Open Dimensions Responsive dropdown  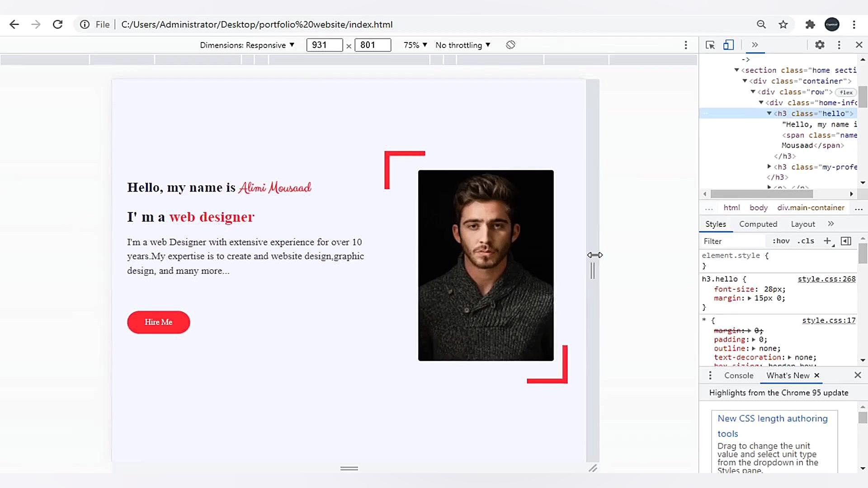point(247,45)
